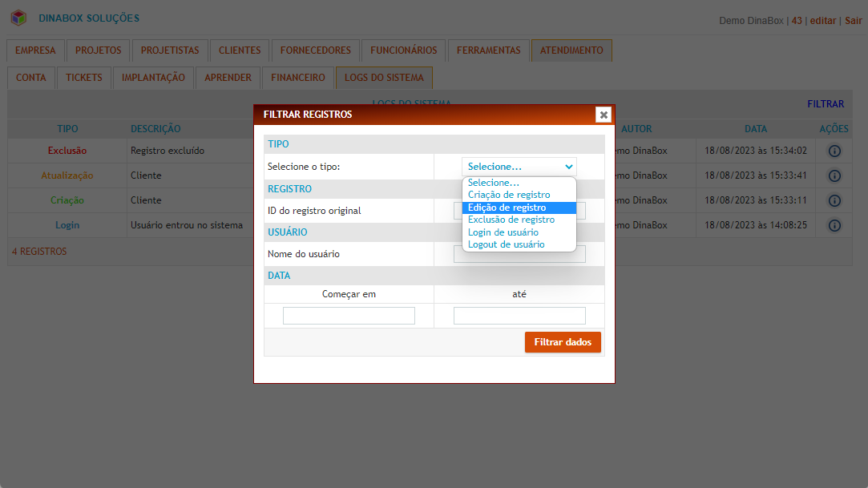Screen dimensions: 868x488
Task: Select 'Login de usuário' option
Action: (503, 232)
